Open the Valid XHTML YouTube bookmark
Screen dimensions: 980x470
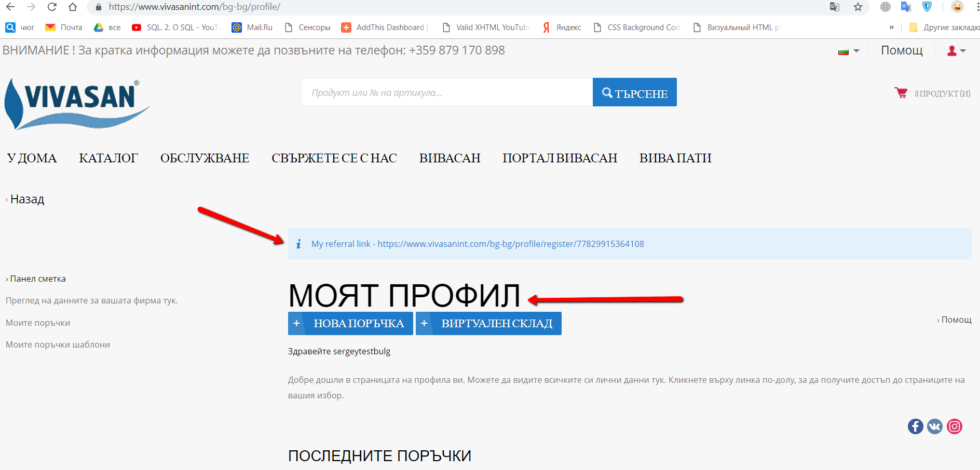point(485,27)
